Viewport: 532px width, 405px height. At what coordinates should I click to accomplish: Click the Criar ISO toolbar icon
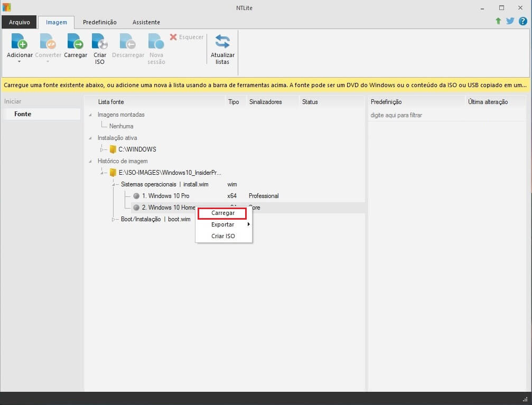100,42
